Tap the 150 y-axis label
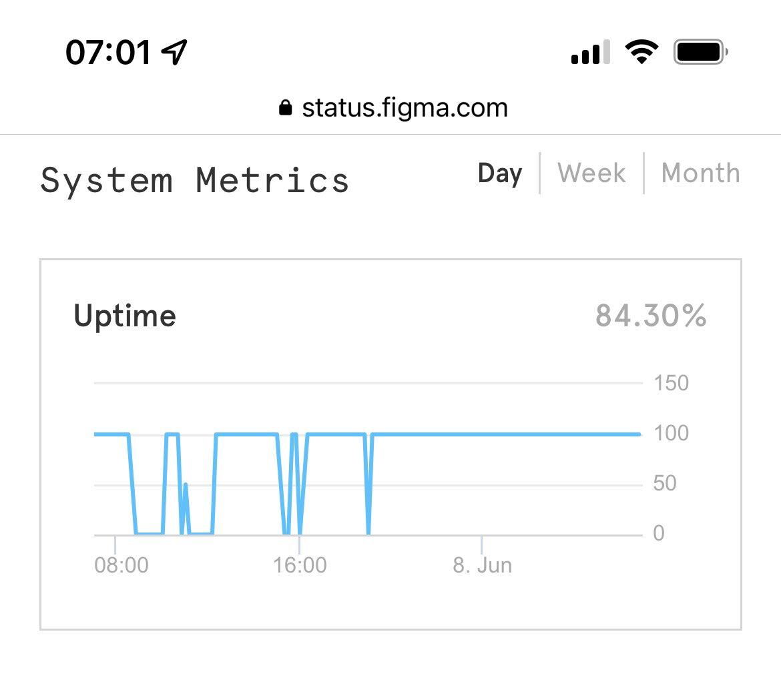This screenshot has width=781, height=700. [671, 383]
